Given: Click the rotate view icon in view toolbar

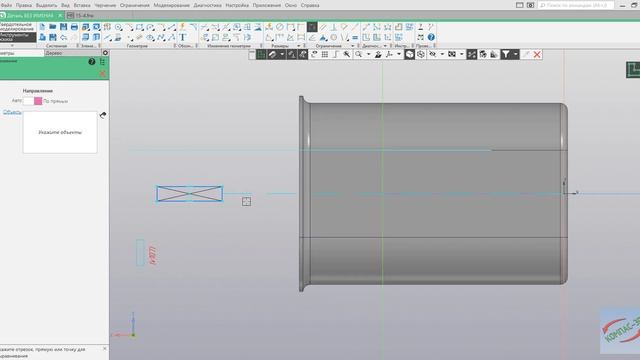Looking at the screenshot, I should pos(314,54).
